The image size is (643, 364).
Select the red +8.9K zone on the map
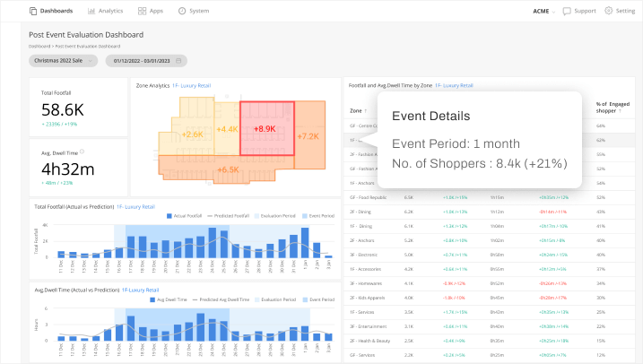[x=267, y=128]
